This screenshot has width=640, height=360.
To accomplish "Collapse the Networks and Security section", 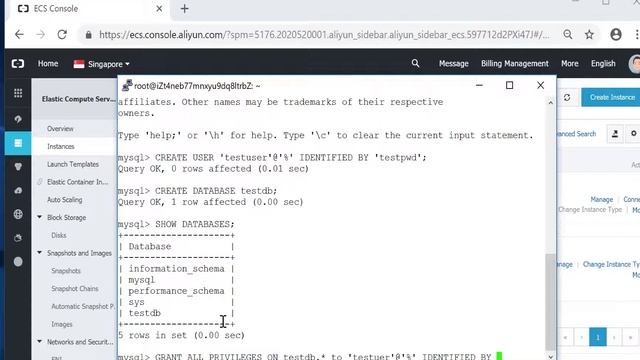I will pos(40,341).
